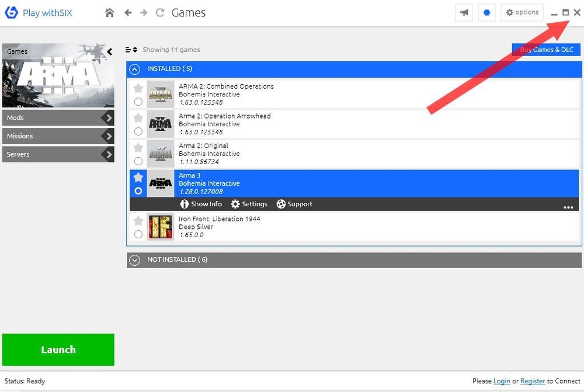Viewport: 584px width, 392px height.
Task: Select Iron Front: Liberation 1944 radio button
Action: (x=138, y=234)
